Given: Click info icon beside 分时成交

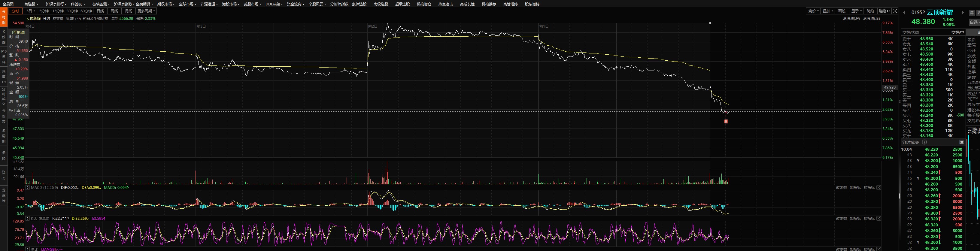Looking at the screenshot, I should tap(924, 142).
